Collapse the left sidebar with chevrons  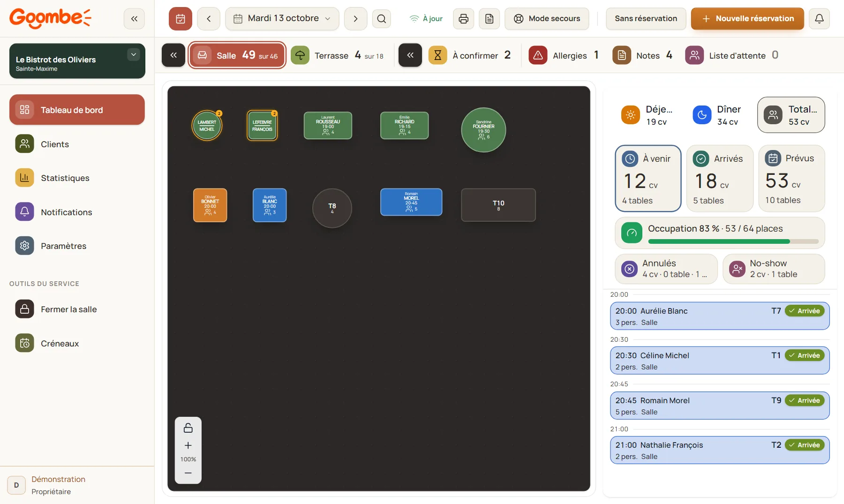click(x=134, y=19)
